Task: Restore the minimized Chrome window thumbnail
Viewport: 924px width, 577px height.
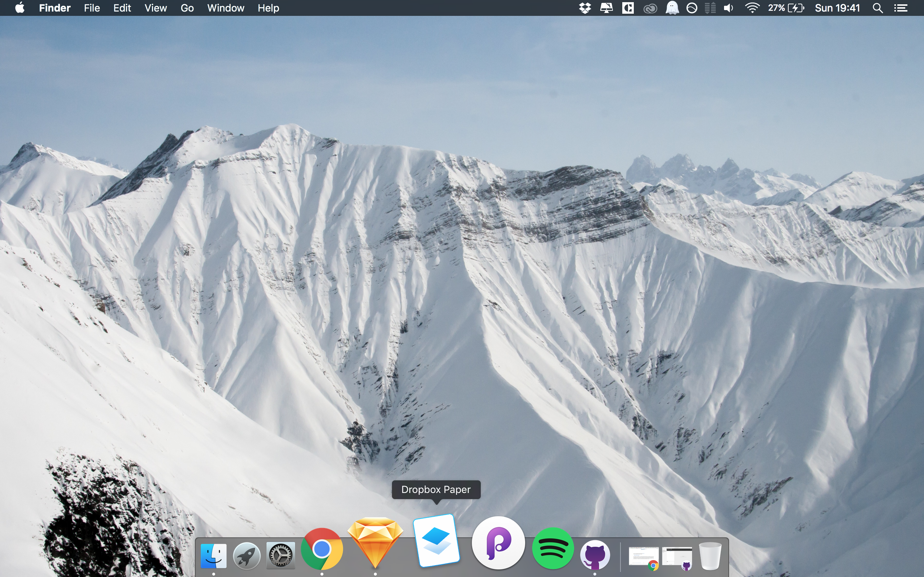Action: [644, 557]
